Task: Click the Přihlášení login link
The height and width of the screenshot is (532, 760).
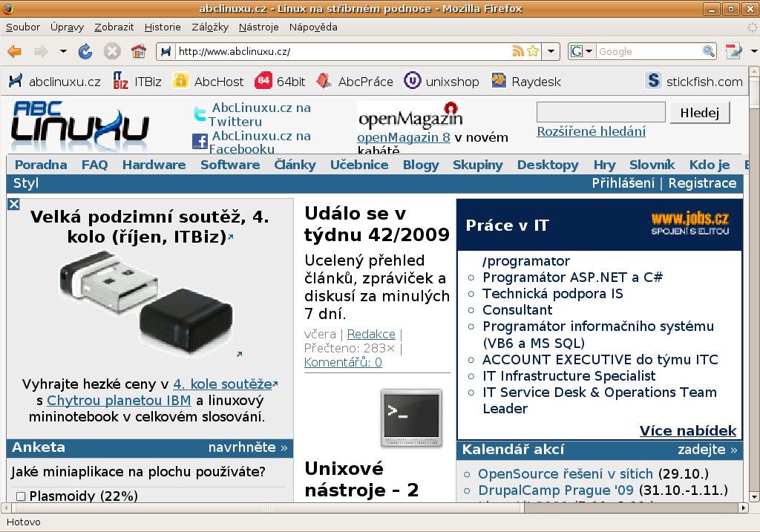Action: click(x=623, y=183)
